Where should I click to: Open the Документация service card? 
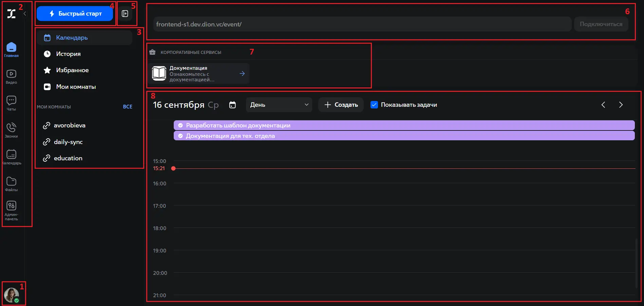pyautogui.click(x=199, y=74)
